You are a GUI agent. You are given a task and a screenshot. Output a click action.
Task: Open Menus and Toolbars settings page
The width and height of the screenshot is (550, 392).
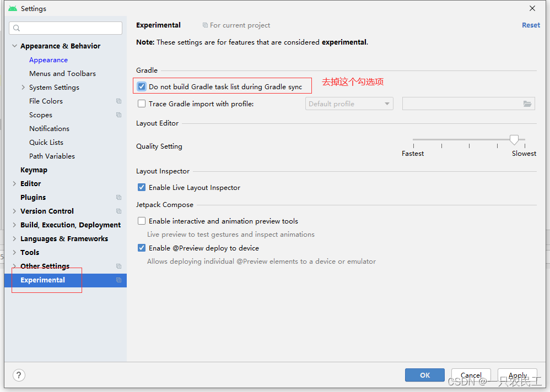[62, 74]
